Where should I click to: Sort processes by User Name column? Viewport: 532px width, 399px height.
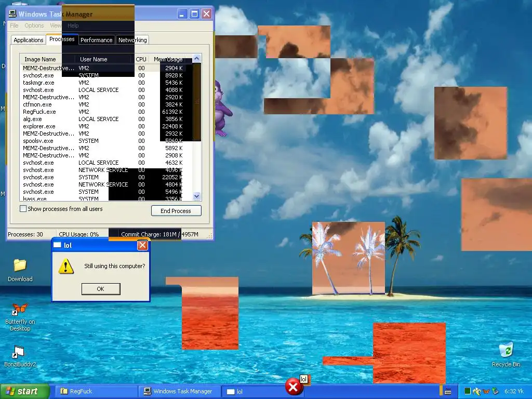point(103,59)
